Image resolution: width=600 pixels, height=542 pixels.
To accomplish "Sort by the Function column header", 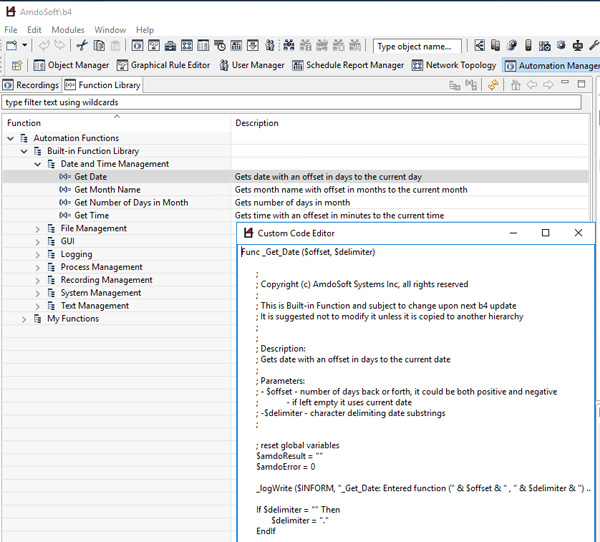I will pyautogui.click(x=116, y=123).
